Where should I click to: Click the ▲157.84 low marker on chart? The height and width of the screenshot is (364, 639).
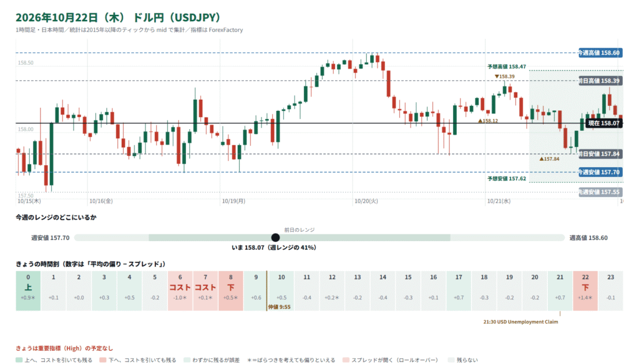[x=549, y=159]
